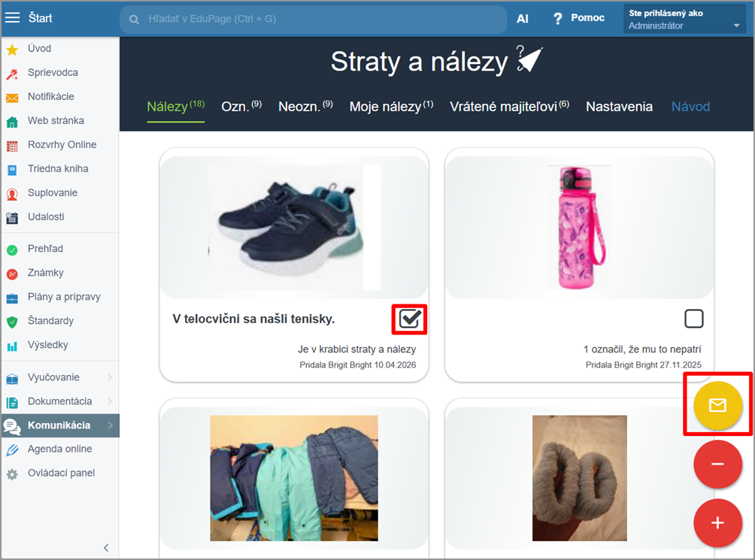755x560 pixels.
Task: Open the Pomoc question mark icon
Action: point(558,18)
